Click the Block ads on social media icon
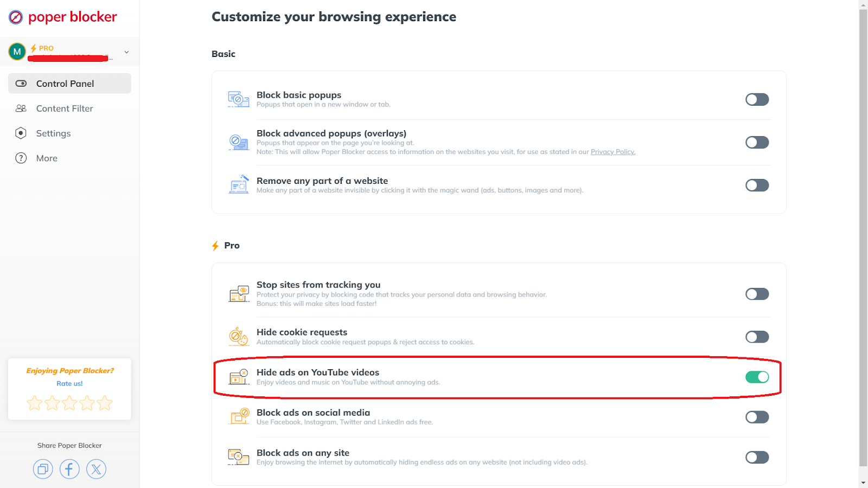This screenshot has height=488, width=868. tap(239, 417)
